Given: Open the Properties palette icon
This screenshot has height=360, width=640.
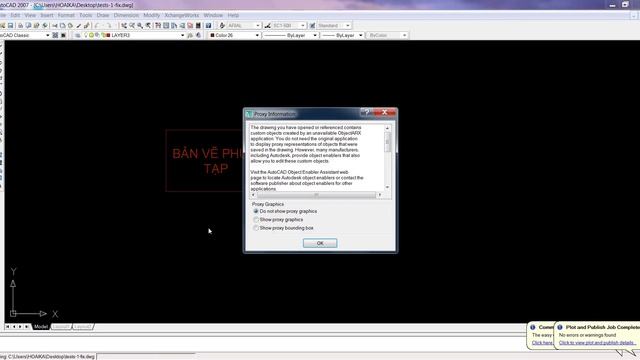Looking at the screenshot, I should coord(158,25).
